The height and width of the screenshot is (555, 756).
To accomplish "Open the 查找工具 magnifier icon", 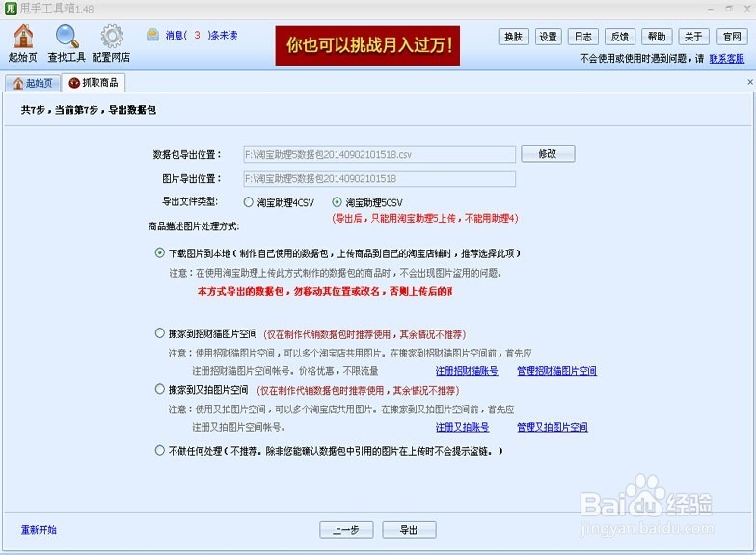I will pos(67,42).
